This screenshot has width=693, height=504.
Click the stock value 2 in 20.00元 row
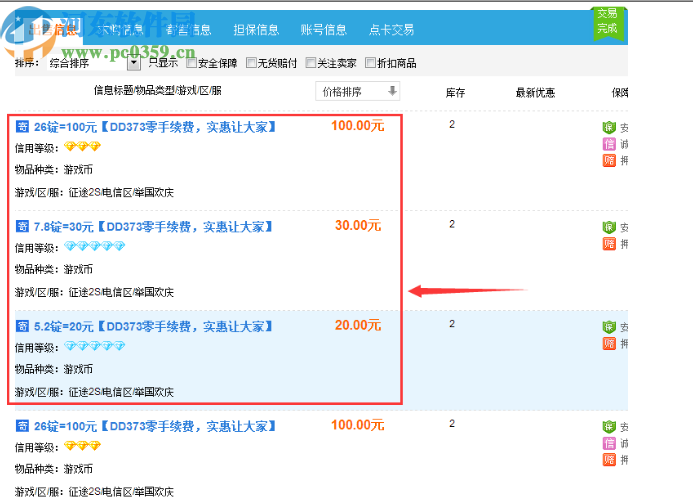click(452, 324)
